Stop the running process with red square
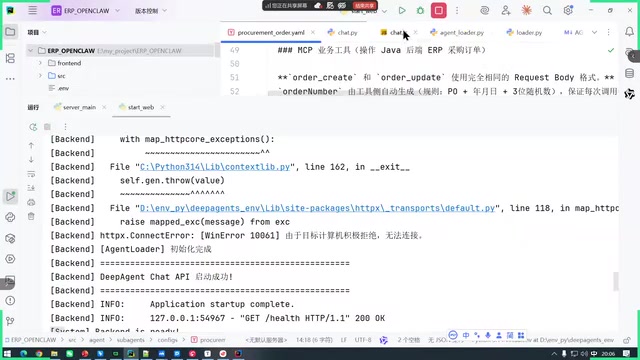 [x=439, y=11]
